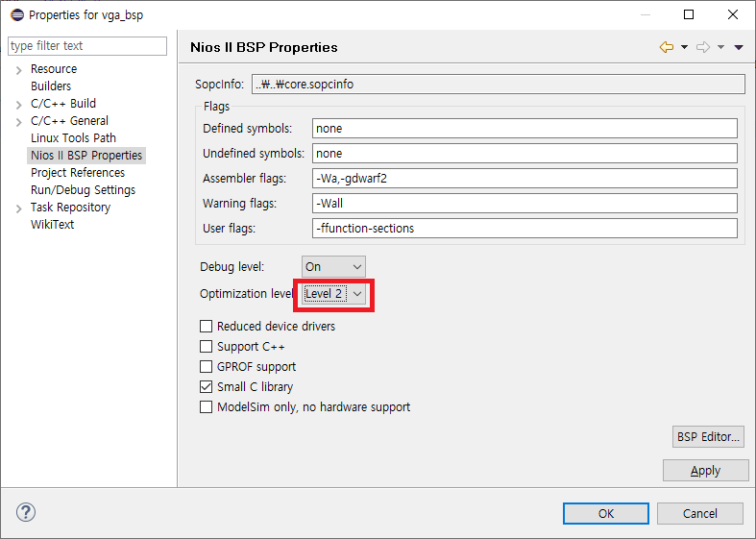Click the Cancel button
756x539 pixels.
point(700,513)
